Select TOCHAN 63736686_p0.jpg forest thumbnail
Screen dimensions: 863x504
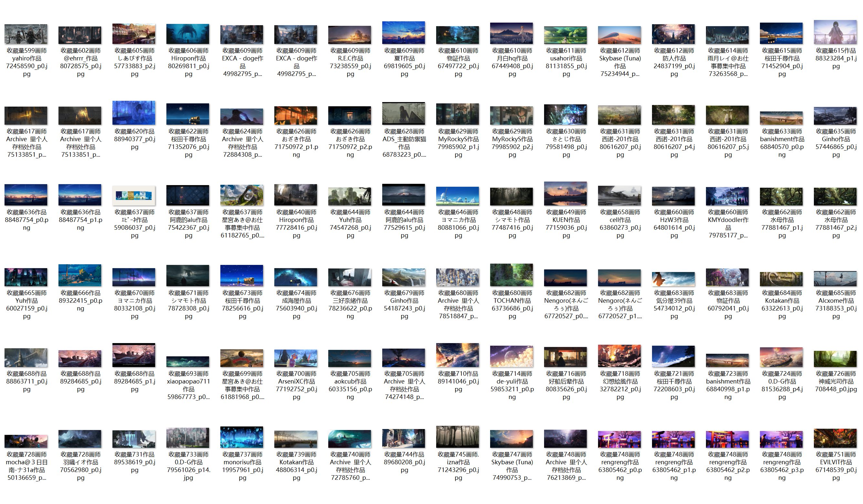[x=511, y=275]
